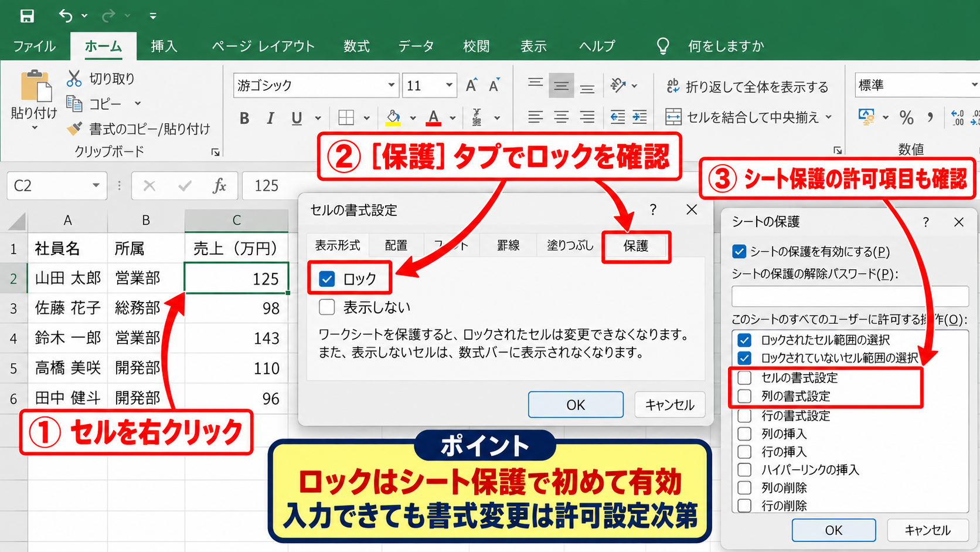This screenshot has width=980, height=552.
Task: Open the 校閲 ribbon tab
Action: click(x=476, y=46)
